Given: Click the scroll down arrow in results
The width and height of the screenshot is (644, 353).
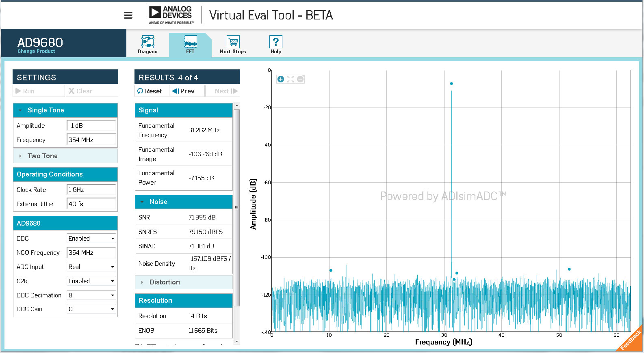Looking at the screenshot, I should 237,342.
